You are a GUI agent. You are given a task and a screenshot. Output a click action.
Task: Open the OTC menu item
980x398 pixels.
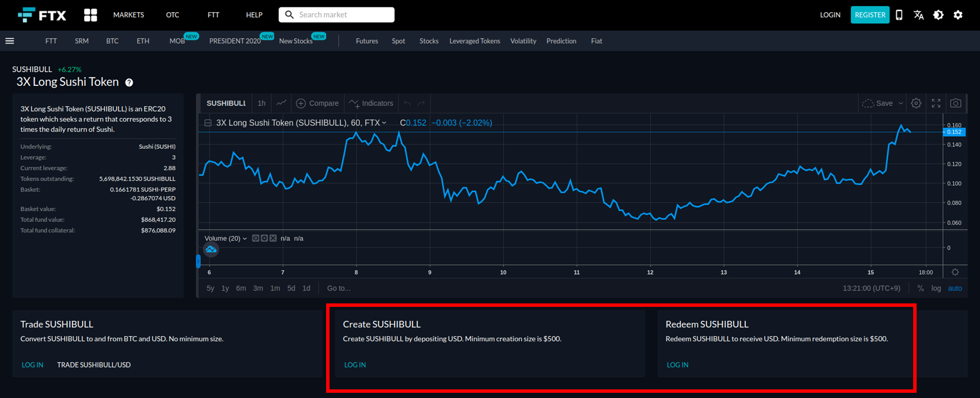pyautogui.click(x=173, y=15)
